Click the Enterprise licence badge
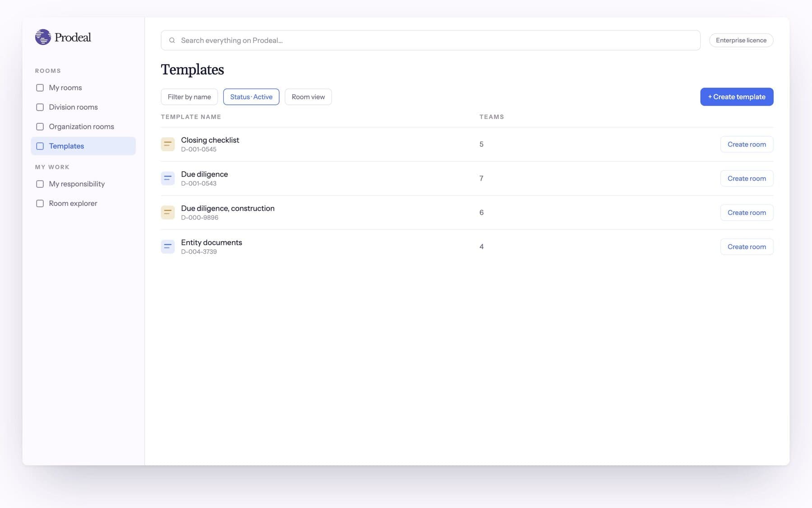 tap(741, 40)
